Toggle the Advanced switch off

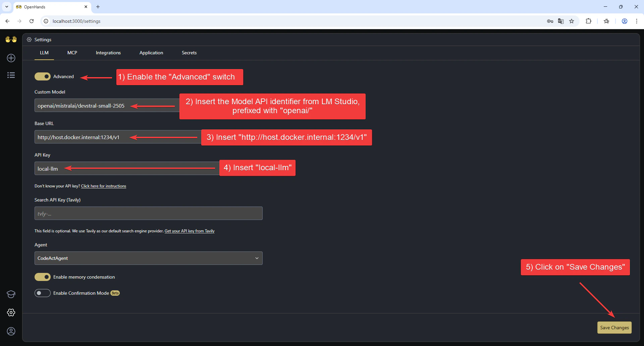coord(43,76)
